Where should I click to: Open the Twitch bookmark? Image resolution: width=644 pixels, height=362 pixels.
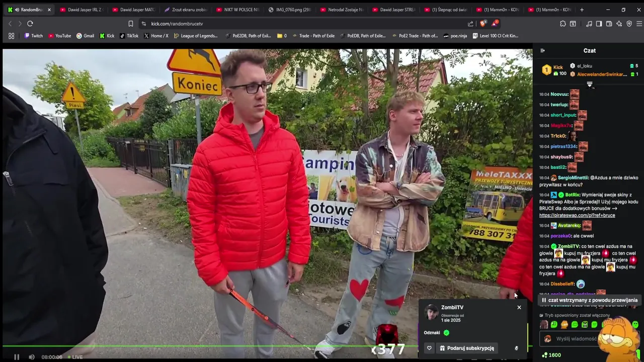click(x=34, y=36)
